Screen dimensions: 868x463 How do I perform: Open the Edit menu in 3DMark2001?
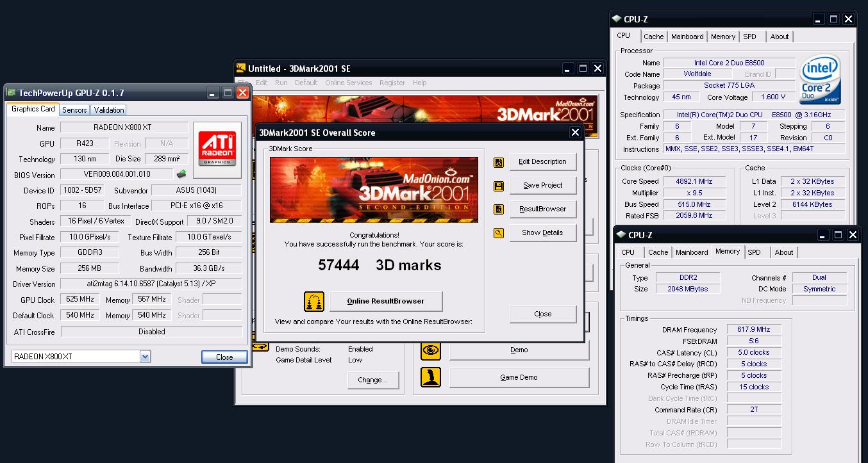[262, 83]
